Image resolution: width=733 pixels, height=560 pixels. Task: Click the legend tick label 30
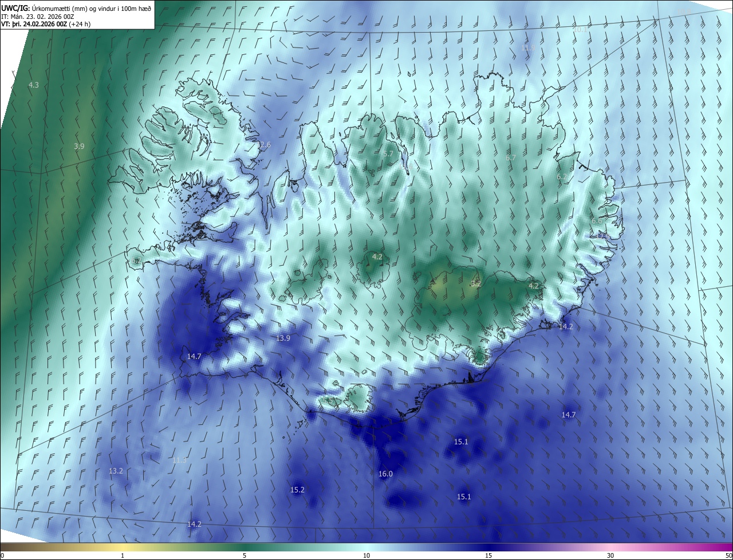pos(610,555)
